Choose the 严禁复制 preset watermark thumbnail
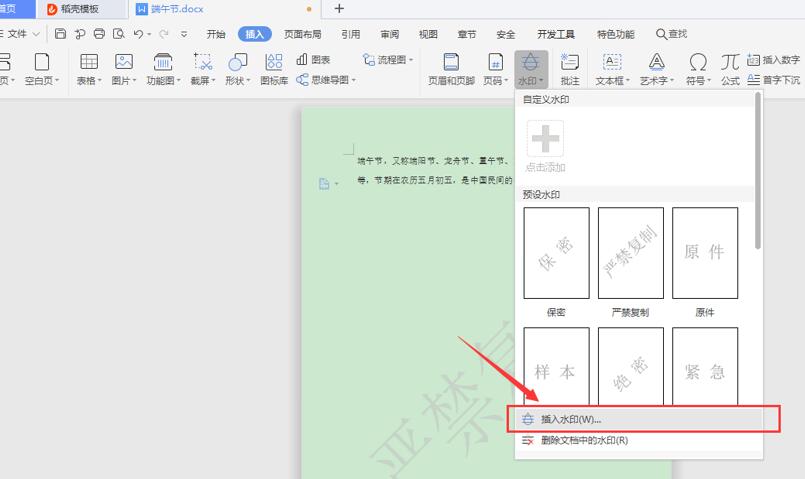The width and height of the screenshot is (805, 479). click(x=630, y=253)
